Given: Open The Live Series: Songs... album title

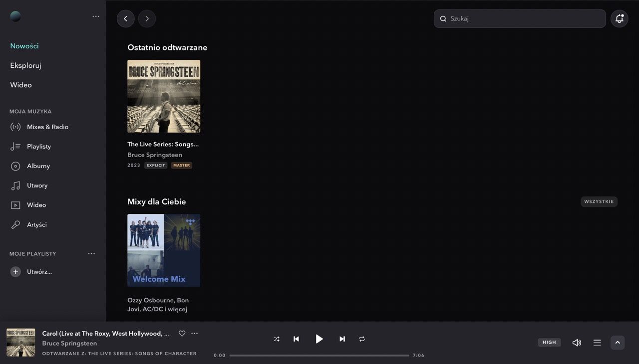Looking at the screenshot, I should 163,144.
